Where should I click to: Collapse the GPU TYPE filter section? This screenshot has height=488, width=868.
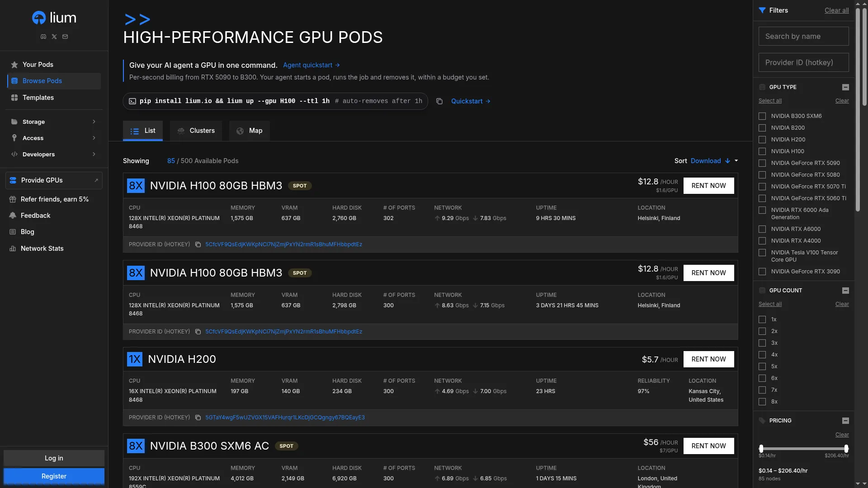pos(845,87)
